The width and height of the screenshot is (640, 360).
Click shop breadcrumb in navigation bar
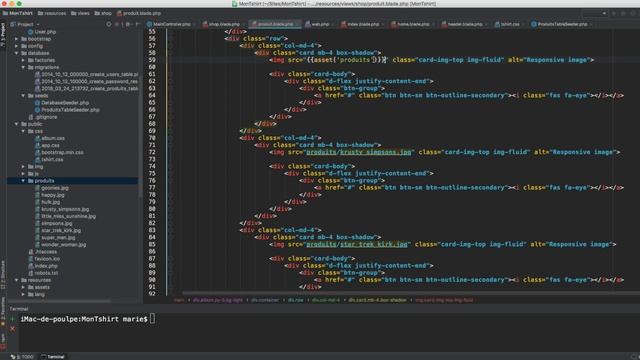pos(103,13)
